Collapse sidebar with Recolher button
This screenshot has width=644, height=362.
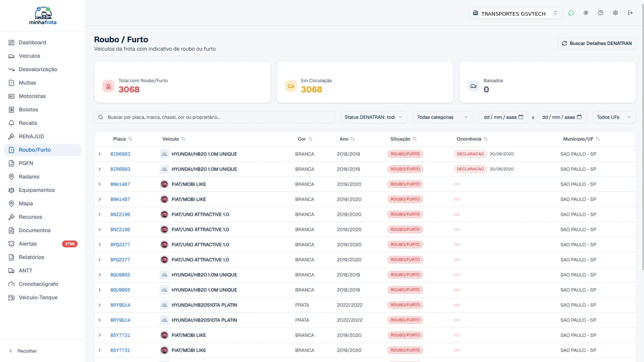pyautogui.click(x=23, y=351)
